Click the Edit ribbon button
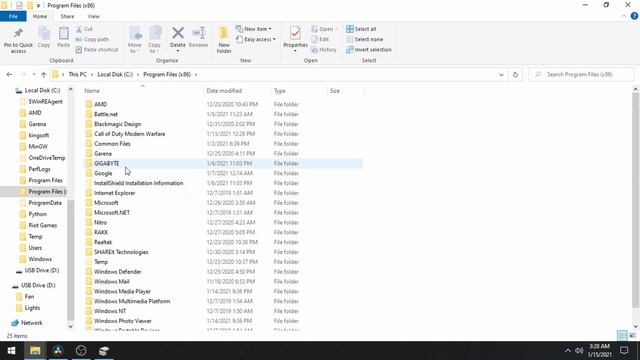 pos(320,39)
